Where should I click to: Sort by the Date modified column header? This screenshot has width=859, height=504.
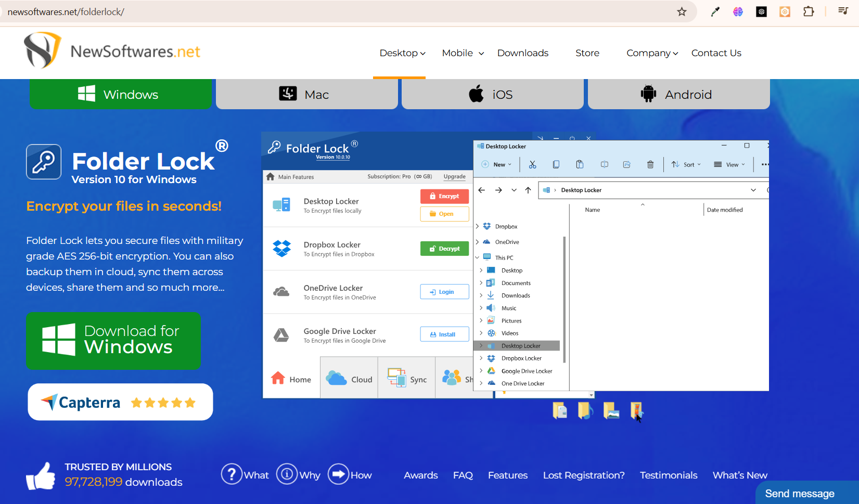(x=725, y=210)
